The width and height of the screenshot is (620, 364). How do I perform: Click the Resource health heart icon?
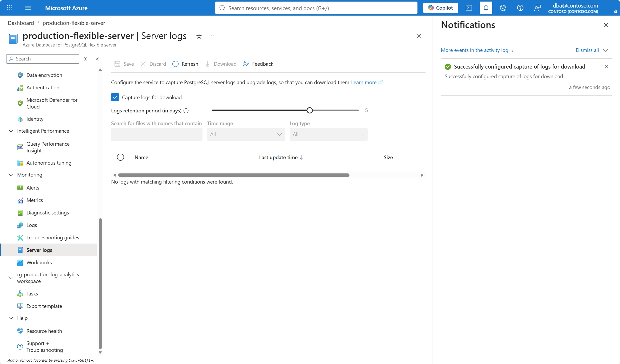(20, 331)
